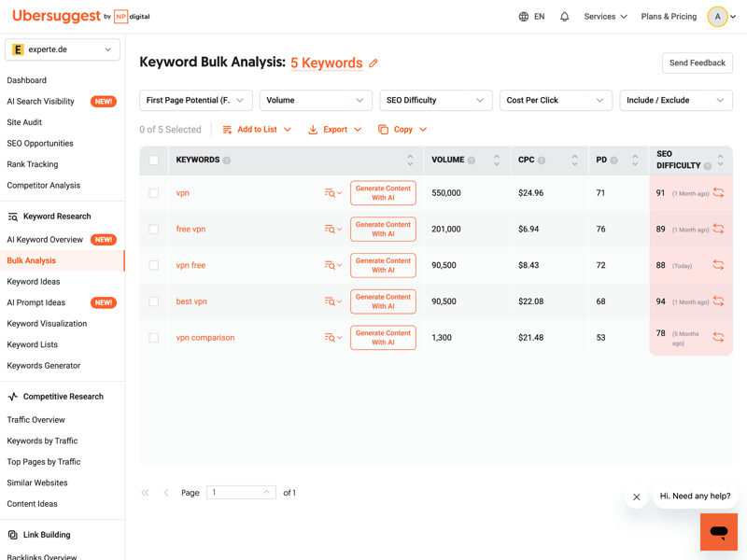747x560 pixels.
Task: Toggle the select-all keywords checkbox
Action: [x=154, y=161]
